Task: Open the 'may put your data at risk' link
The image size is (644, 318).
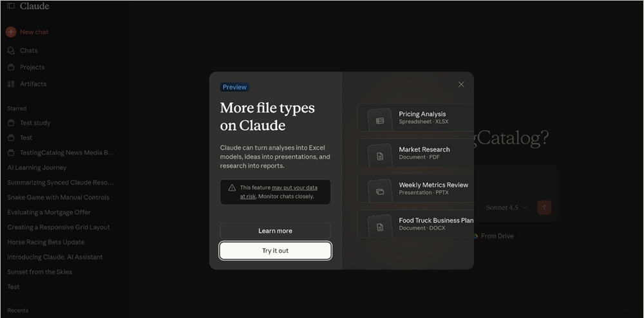Action: click(x=294, y=188)
